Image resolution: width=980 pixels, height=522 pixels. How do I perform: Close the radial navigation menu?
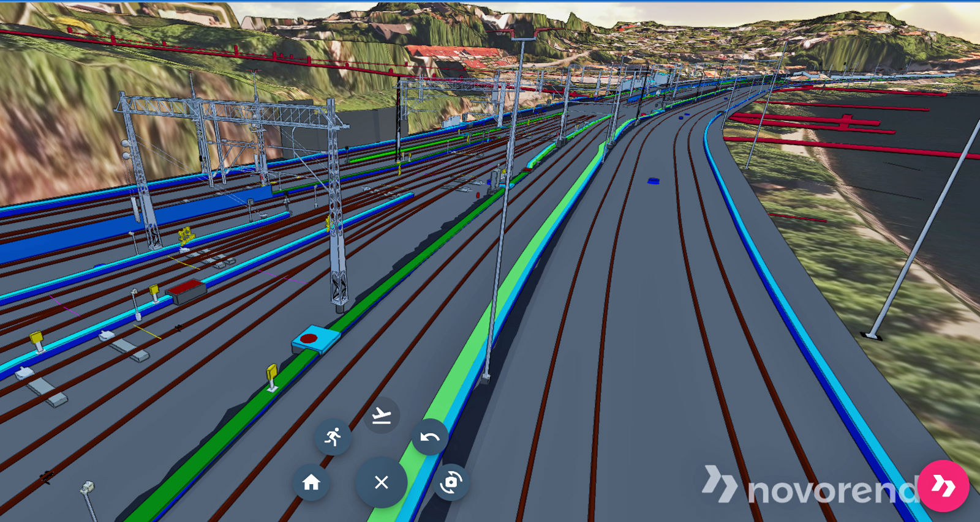pyautogui.click(x=381, y=483)
